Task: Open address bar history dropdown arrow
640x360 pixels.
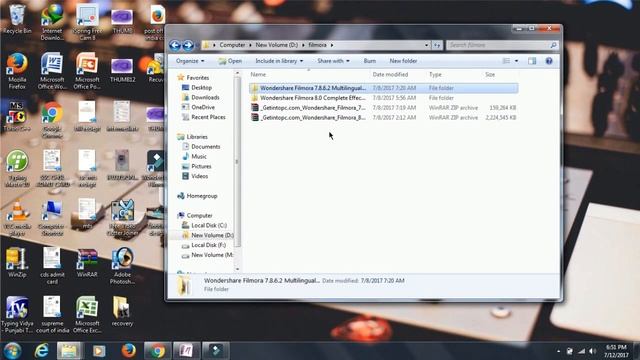Action: click(x=426, y=45)
